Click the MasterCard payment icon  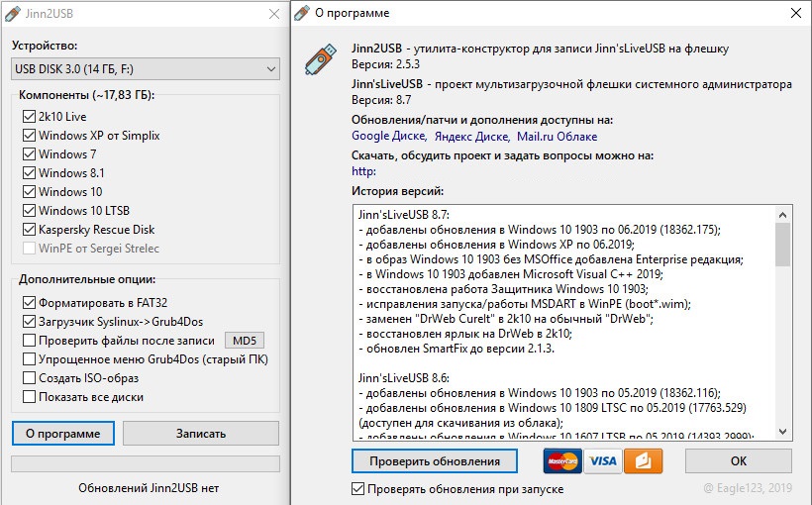click(x=562, y=461)
